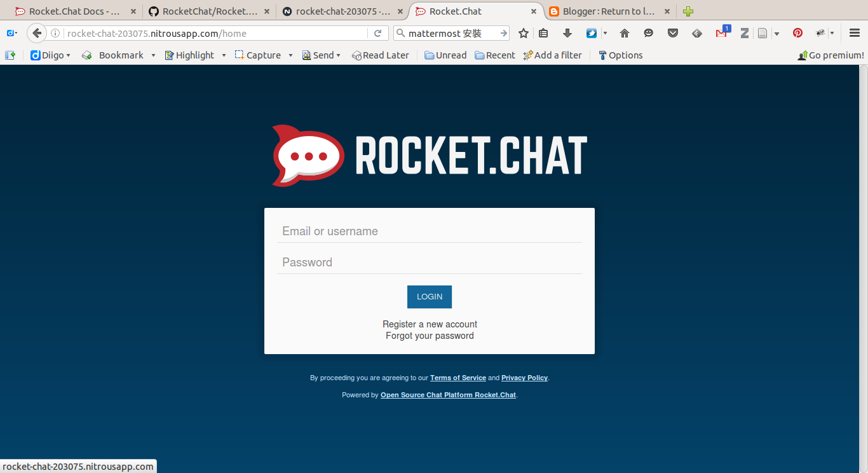Image resolution: width=868 pixels, height=473 pixels.
Task: Open the Gmail notifier icon with badge
Action: (722, 32)
